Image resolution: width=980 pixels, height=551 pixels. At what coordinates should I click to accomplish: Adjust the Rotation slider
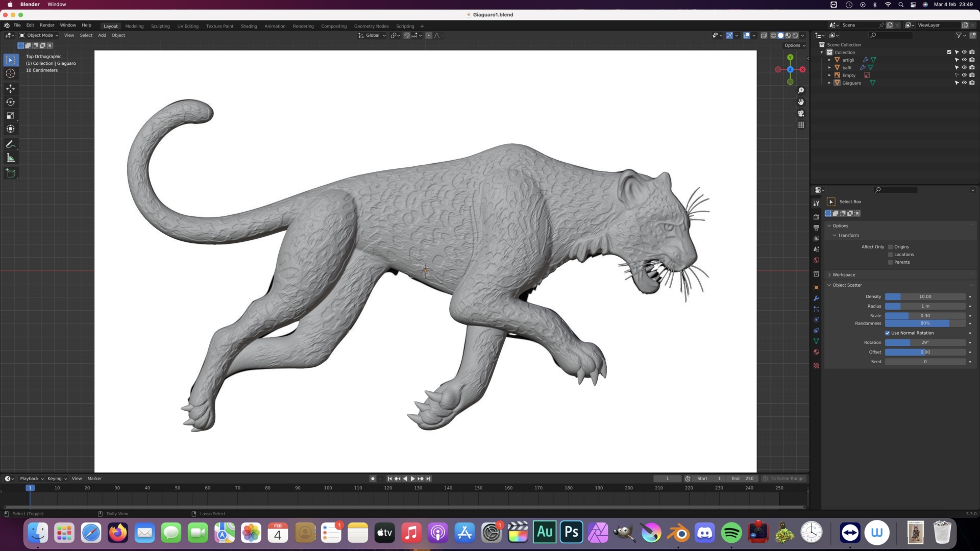click(925, 343)
